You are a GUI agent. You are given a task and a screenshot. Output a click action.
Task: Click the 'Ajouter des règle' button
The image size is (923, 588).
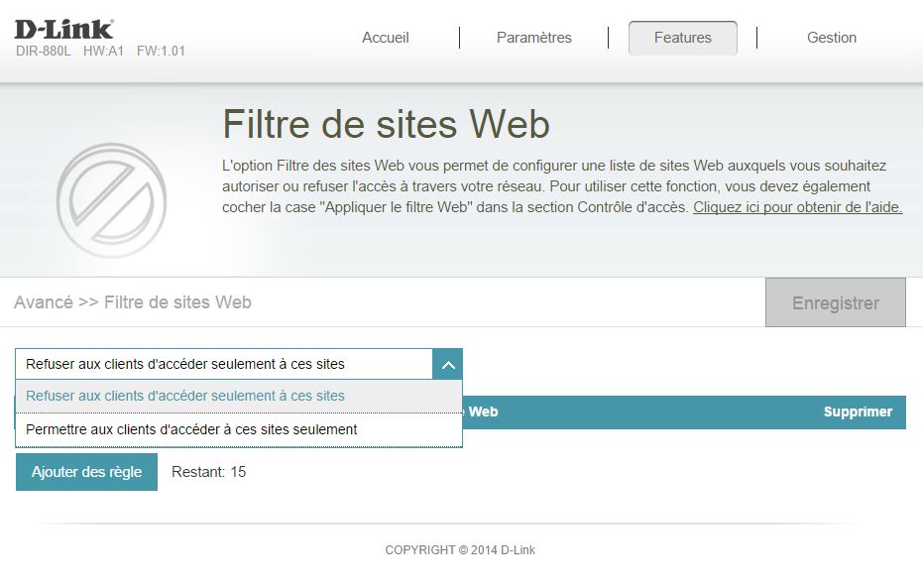86,472
